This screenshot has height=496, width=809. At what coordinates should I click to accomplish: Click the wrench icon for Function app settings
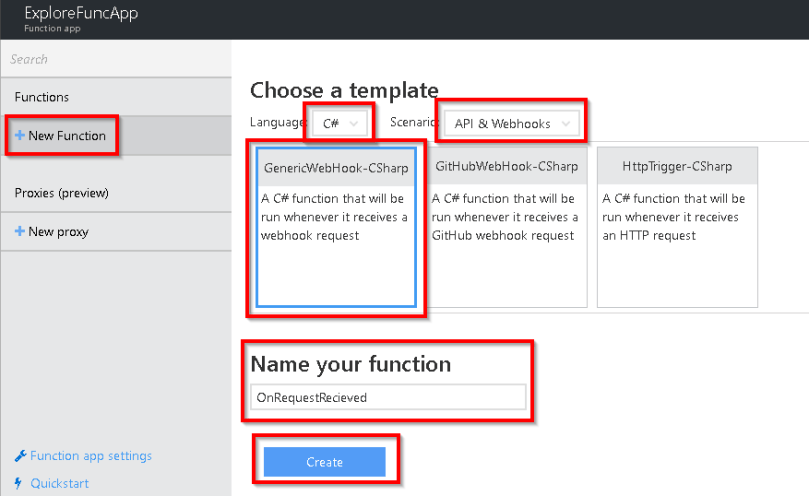[20, 456]
